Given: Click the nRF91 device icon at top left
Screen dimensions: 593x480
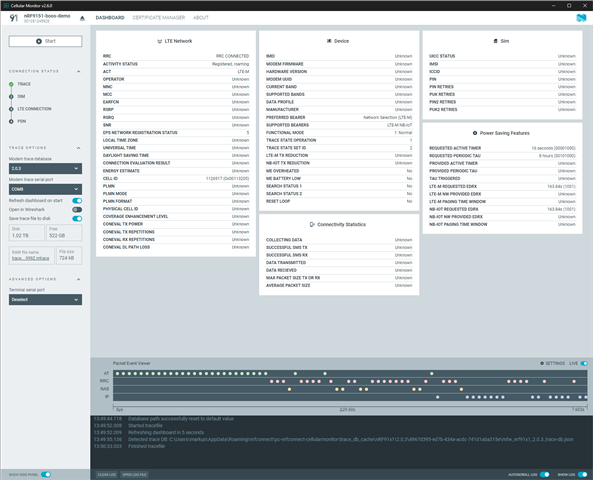Looking at the screenshot, I should [x=14, y=18].
